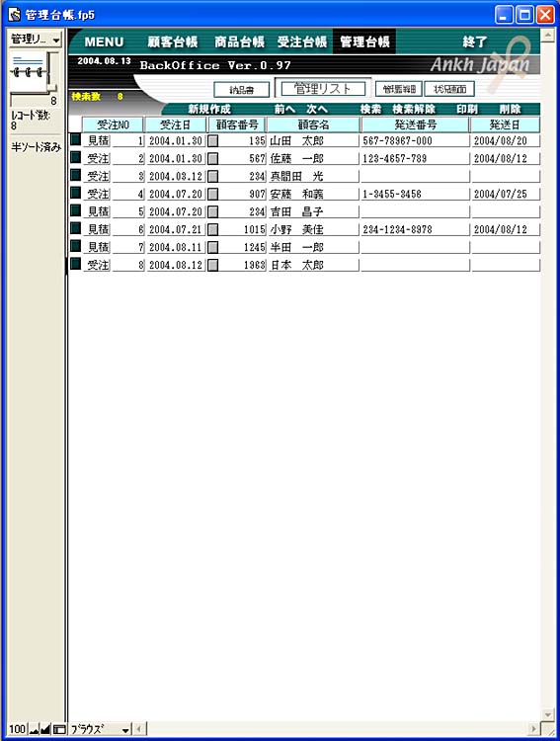Click the zoom in mountain icon
Viewport: 560px width, 741px height.
45,729
